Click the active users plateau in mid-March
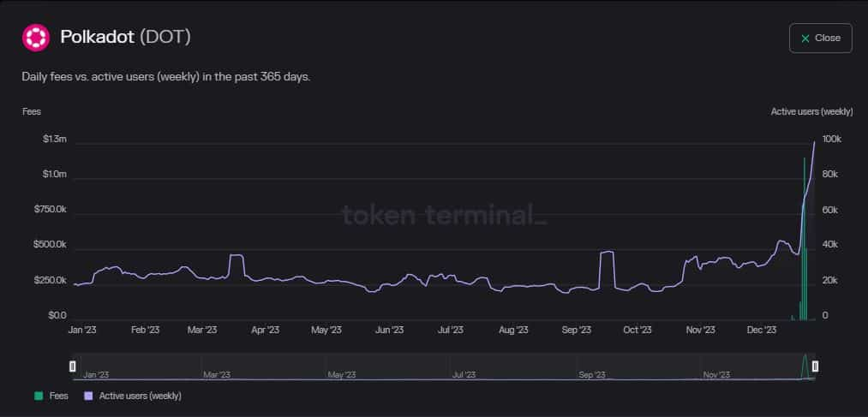This screenshot has height=417, width=868. point(236,255)
